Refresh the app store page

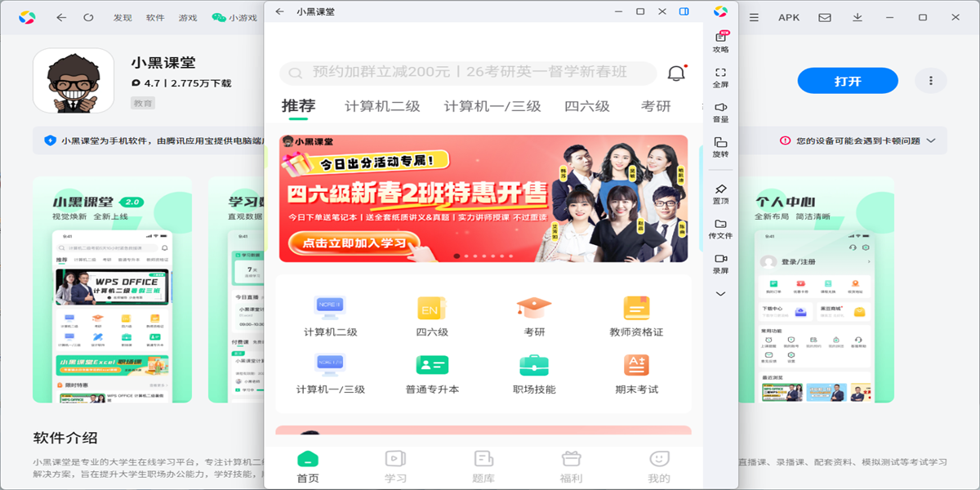point(88,17)
